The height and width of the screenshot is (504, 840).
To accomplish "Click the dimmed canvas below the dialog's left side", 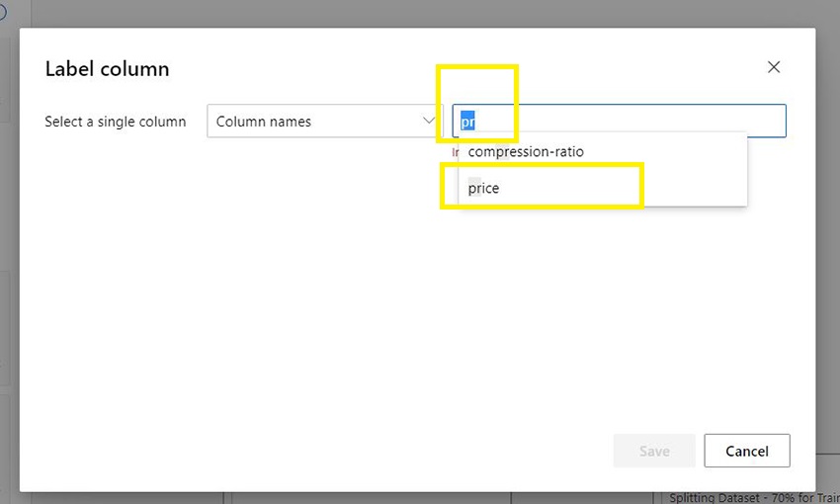I will pyautogui.click(x=119, y=498).
